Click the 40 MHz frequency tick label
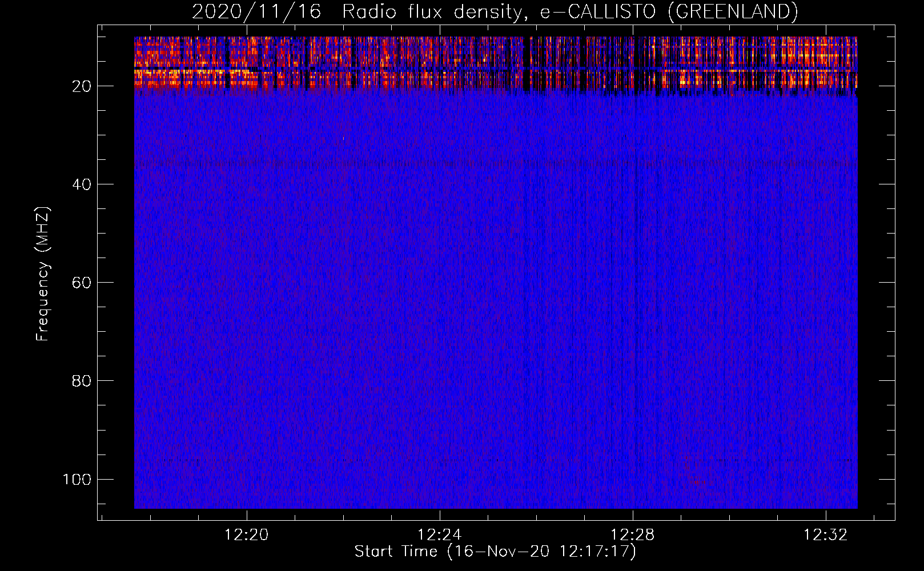This screenshot has height=571, width=924. point(82,184)
